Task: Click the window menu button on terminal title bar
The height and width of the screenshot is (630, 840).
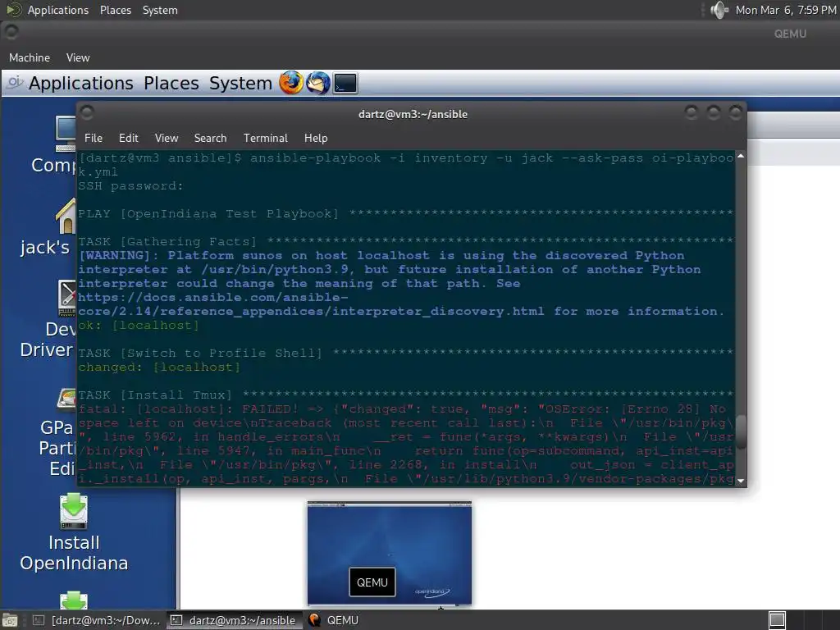Action: click(87, 113)
